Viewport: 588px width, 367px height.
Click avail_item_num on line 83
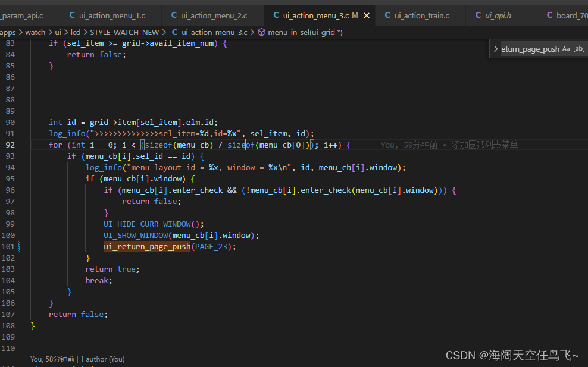(182, 43)
